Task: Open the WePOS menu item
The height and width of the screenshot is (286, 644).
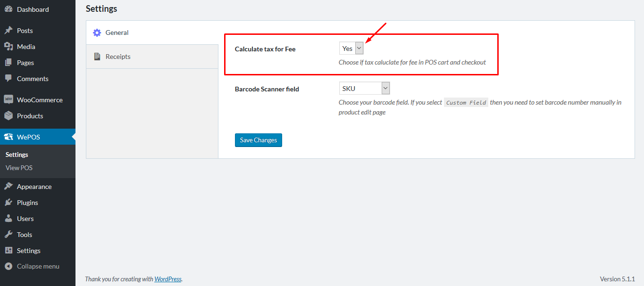Action: (x=28, y=137)
